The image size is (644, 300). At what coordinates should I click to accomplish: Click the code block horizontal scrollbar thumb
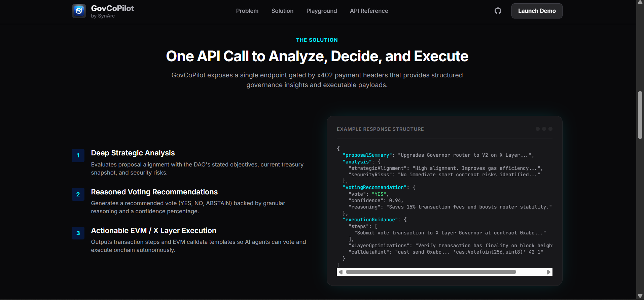[x=431, y=272]
